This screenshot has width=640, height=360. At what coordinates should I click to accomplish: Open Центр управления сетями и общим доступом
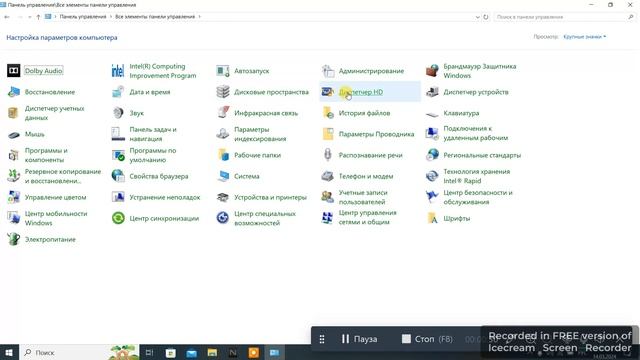pyautogui.click(x=367, y=218)
